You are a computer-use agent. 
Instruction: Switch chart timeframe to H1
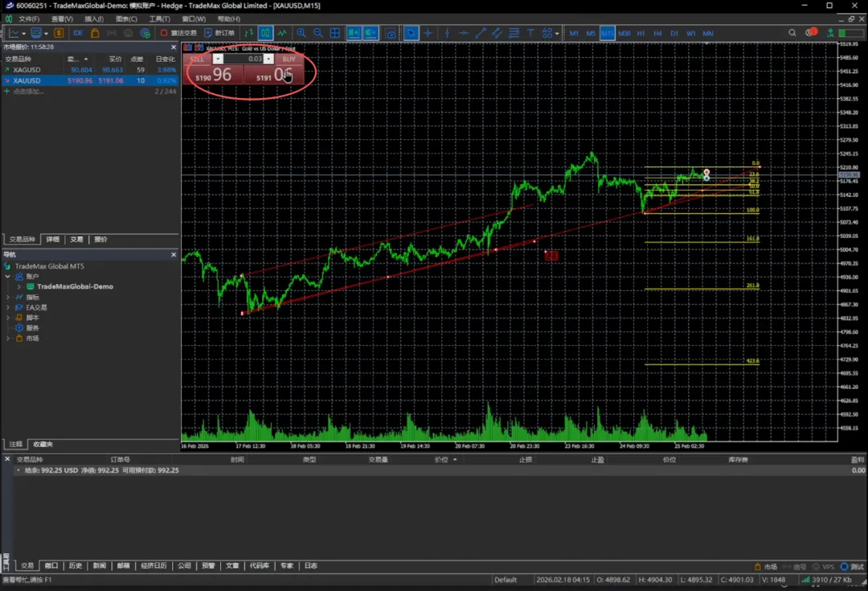[641, 33]
